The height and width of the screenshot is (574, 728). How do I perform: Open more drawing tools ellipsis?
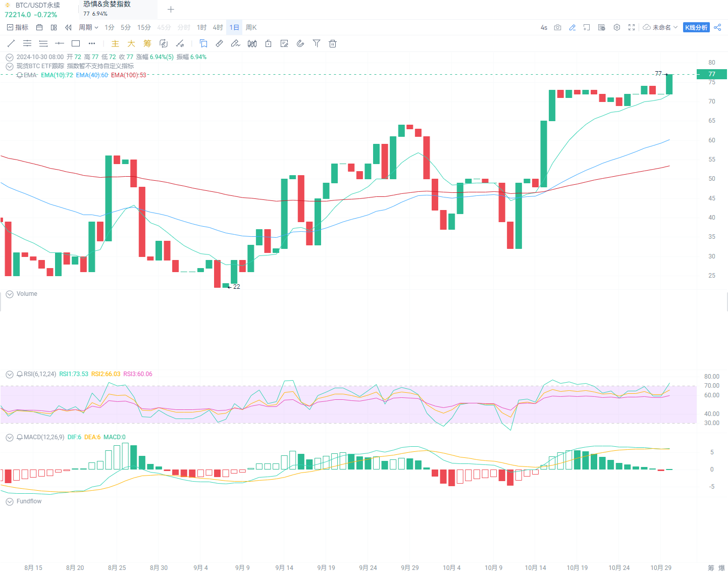point(92,43)
